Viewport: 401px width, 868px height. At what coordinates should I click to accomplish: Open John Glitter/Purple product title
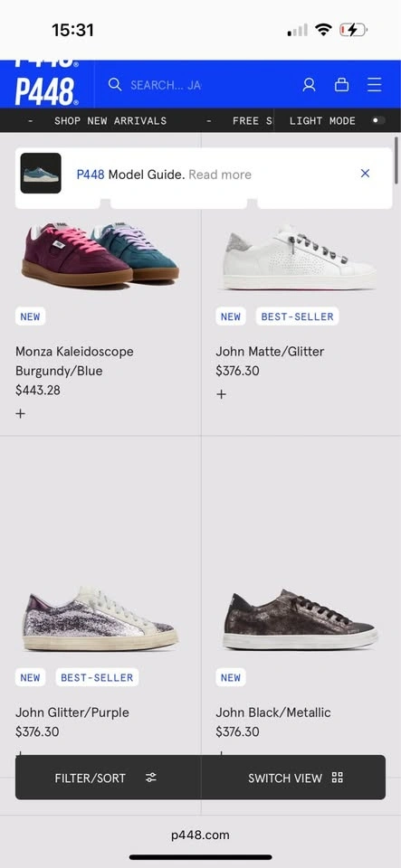click(72, 712)
